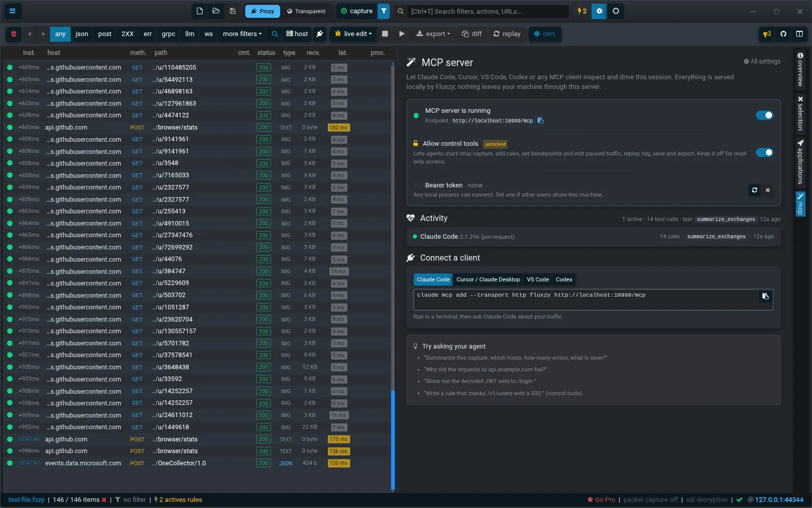
Task: Enable the err filter
Action: (148, 34)
